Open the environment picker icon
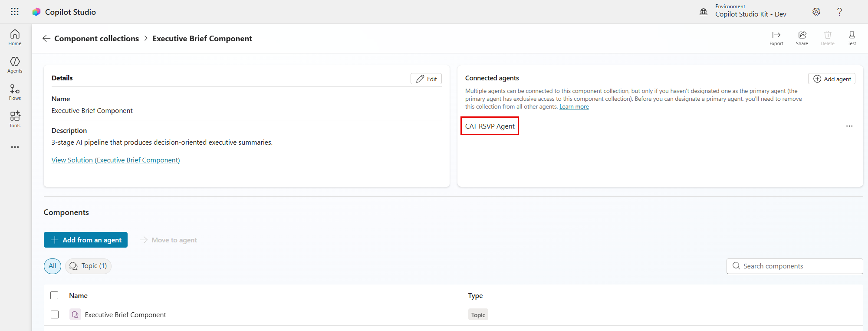 (704, 12)
